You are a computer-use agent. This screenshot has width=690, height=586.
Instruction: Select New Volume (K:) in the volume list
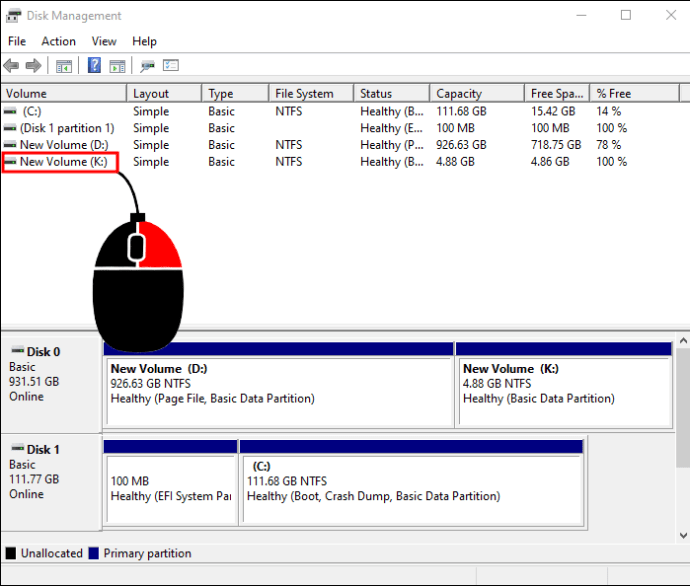point(63,162)
